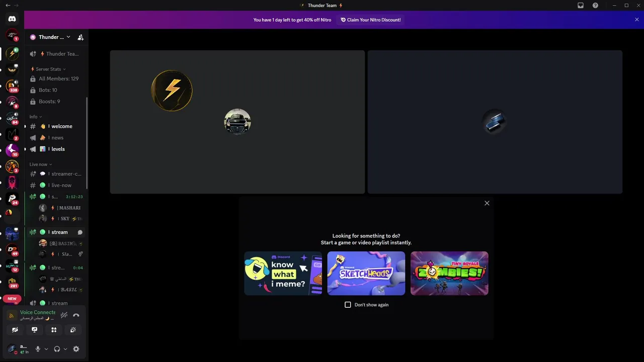Viewport: 644px width, 362px height.
Task: Click the voice connection signal icon
Action: point(11,315)
